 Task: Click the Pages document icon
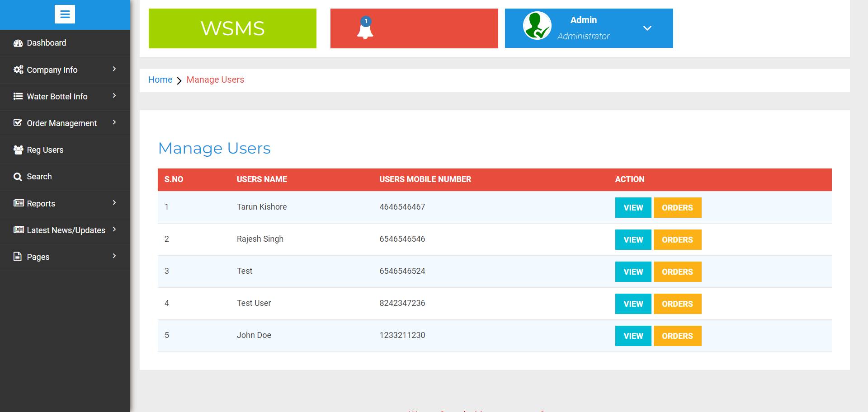18,257
